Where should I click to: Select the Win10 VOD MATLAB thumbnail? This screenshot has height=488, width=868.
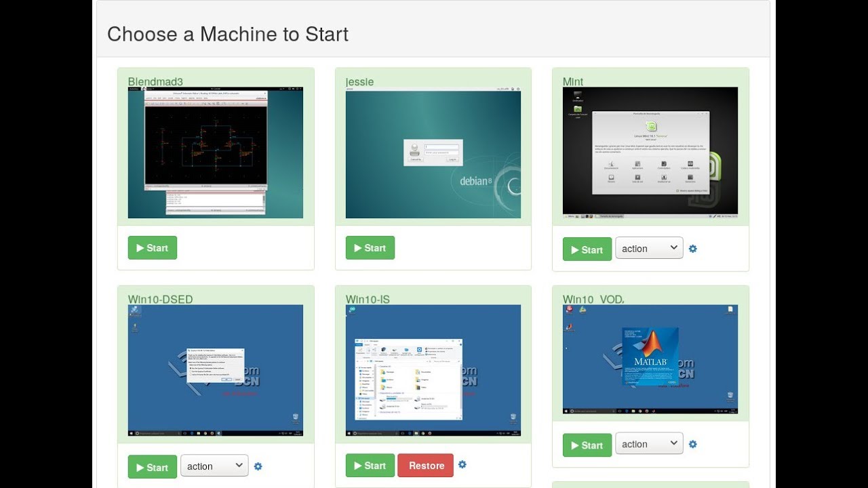click(650, 359)
